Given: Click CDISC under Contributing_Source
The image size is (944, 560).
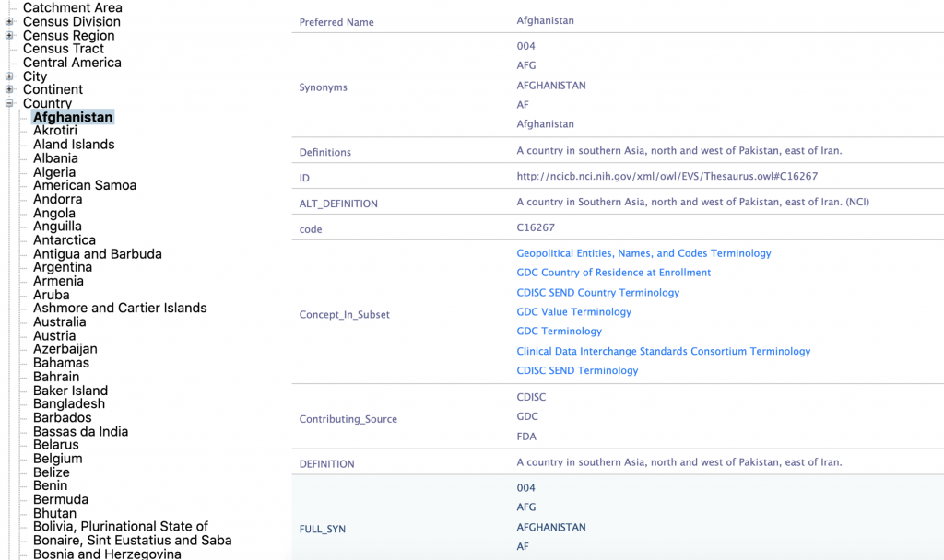Looking at the screenshot, I should (531, 397).
